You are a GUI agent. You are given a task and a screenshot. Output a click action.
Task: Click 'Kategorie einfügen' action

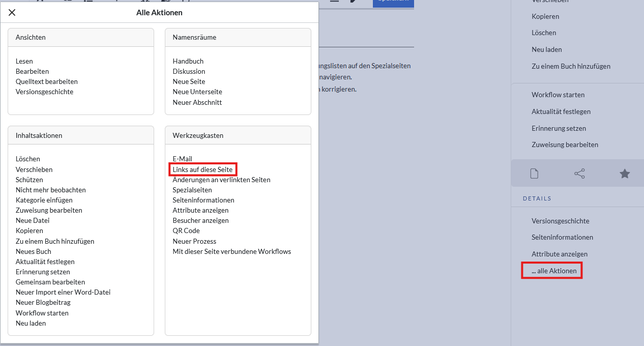pos(44,200)
